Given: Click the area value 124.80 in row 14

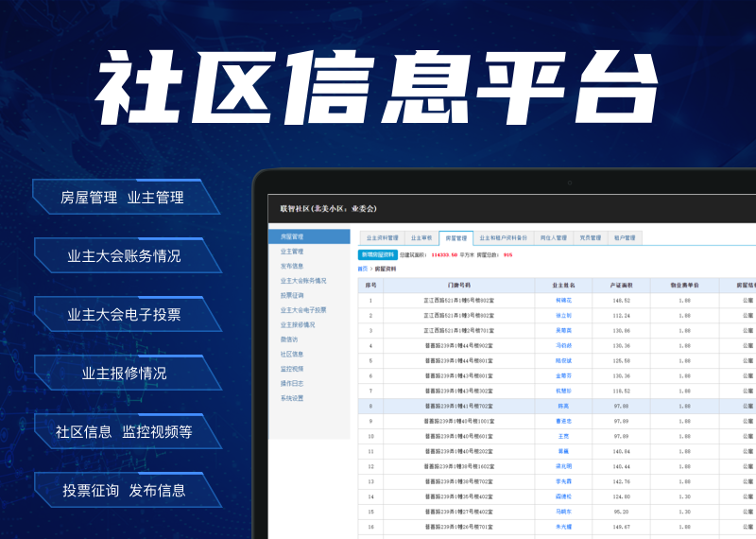Looking at the screenshot, I should (x=621, y=496).
